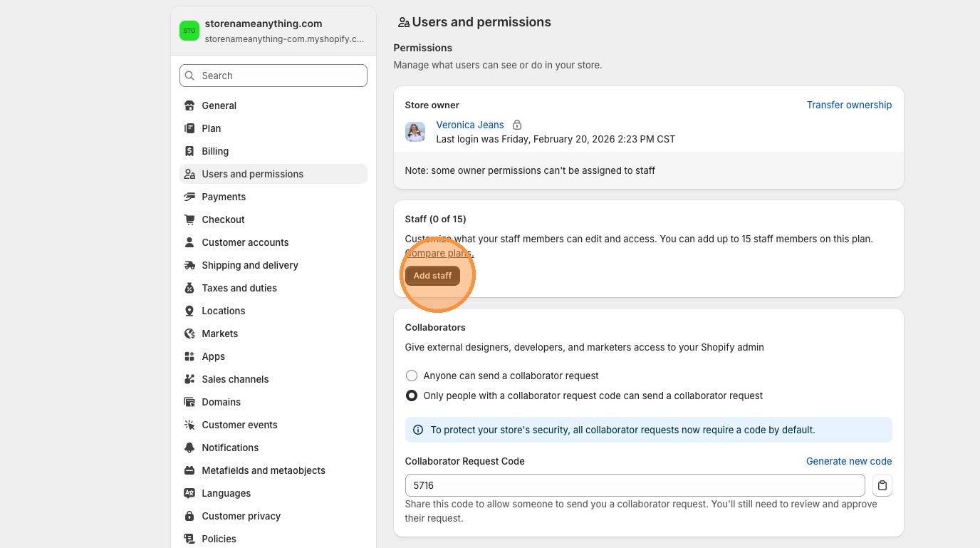980x548 pixels.
Task: Click the General settings store icon
Action: point(189,105)
